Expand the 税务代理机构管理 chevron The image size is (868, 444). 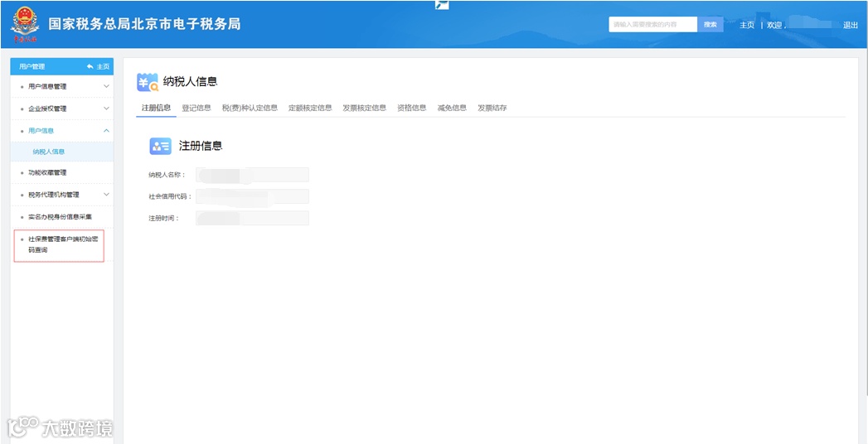click(106, 195)
